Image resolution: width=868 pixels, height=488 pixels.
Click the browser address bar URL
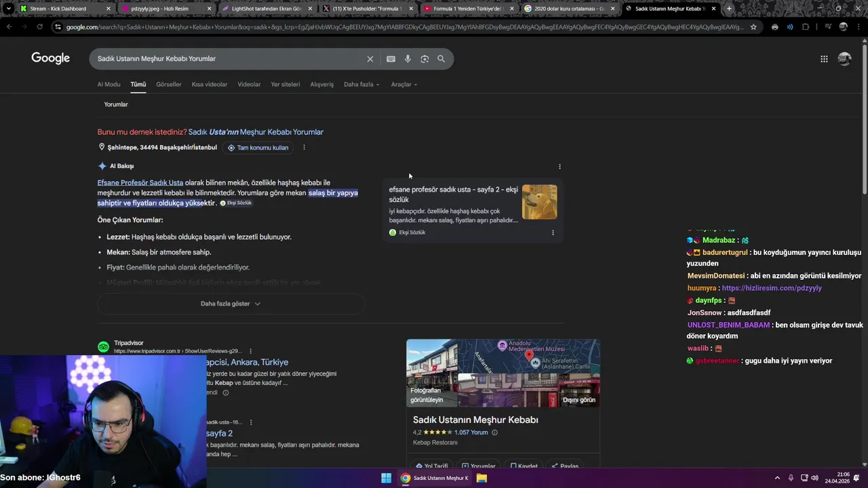[x=405, y=27]
